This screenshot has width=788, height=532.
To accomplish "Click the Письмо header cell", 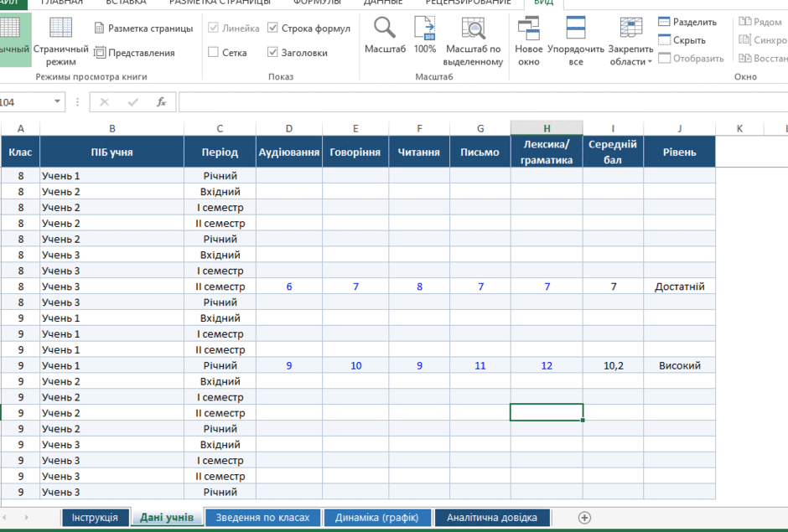I will (480, 152).
